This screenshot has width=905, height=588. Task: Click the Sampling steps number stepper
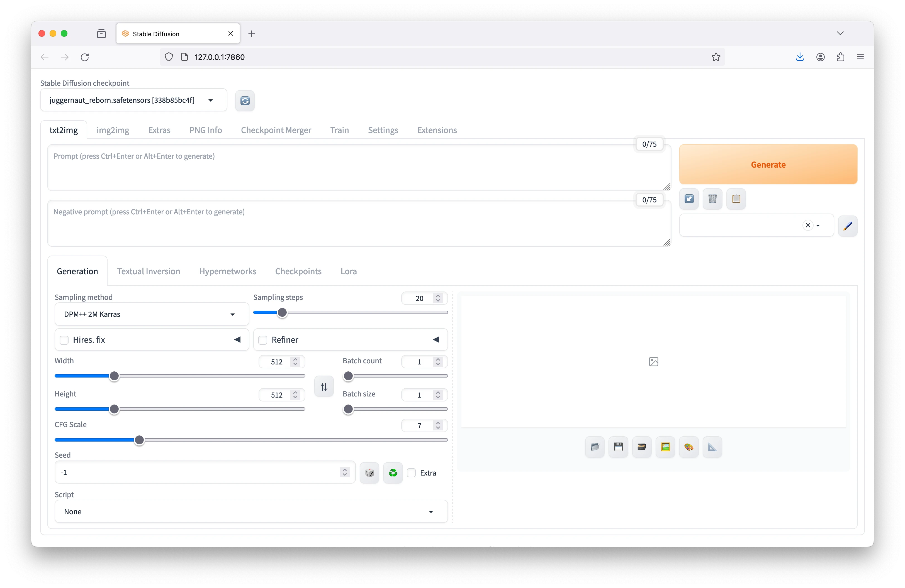coord(438,298)
